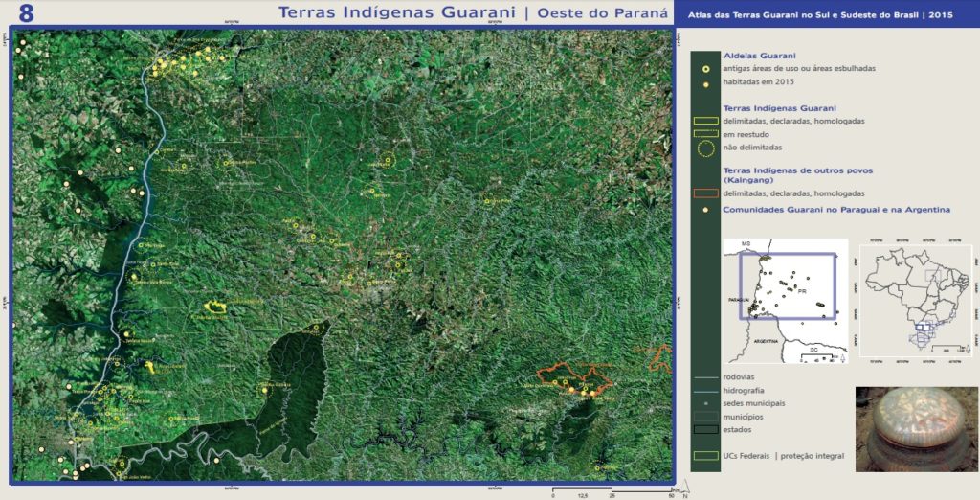Click the Aldeias Guarani legend heading

click(759, 56)
